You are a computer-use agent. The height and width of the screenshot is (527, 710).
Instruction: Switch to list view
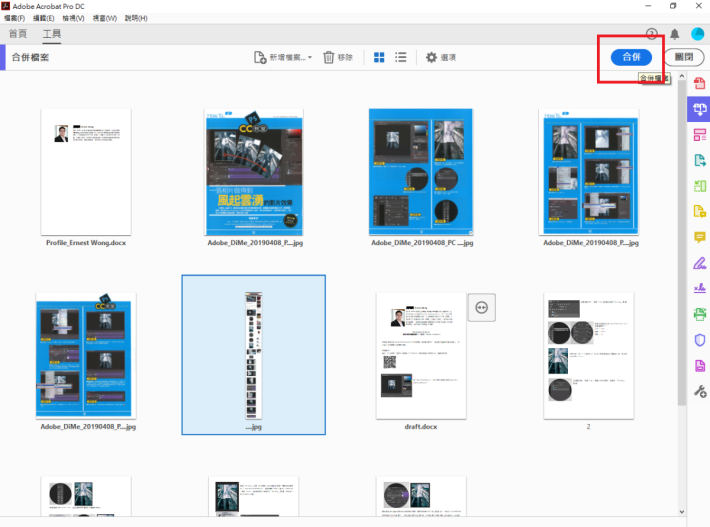click(x=401, y=57)
